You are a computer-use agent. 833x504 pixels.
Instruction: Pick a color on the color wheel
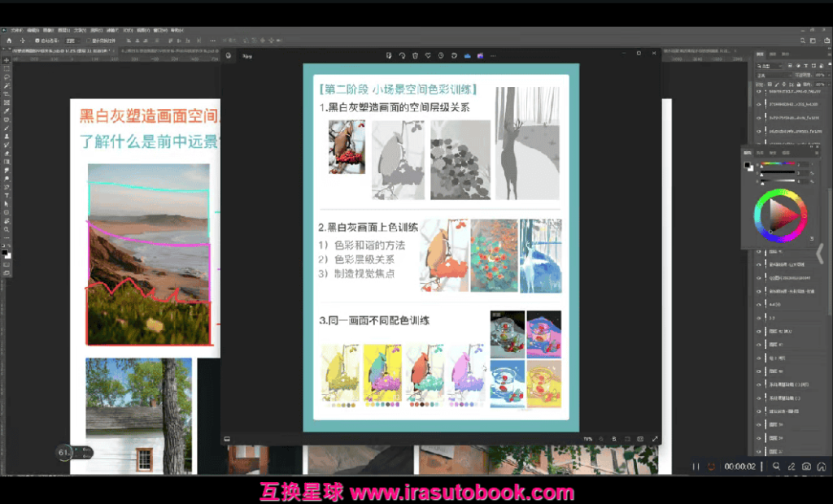pos(780,215)
